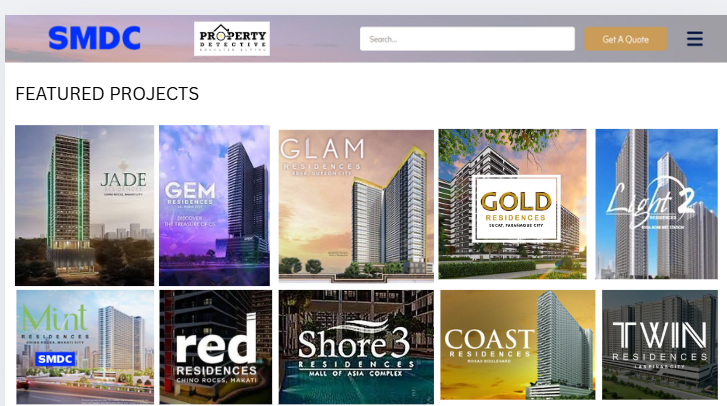Open the Gold Residences project thumbnail
This screenshot has width=727, height=406.
[x=512, y=204]
